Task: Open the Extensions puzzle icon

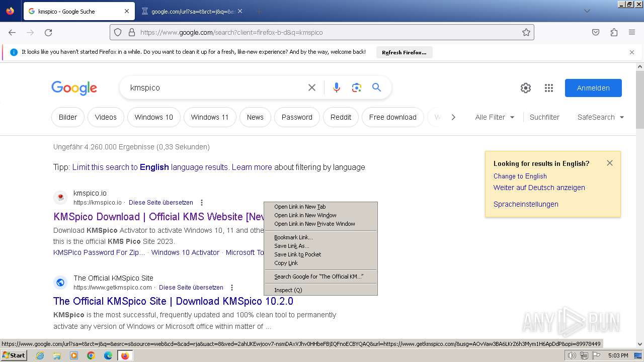Action: point(614,32)
